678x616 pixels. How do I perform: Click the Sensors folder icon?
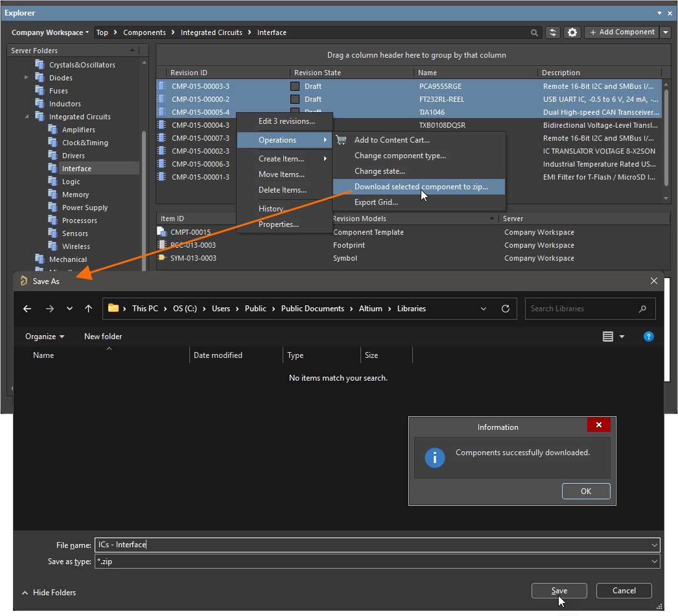pos(53,233)
